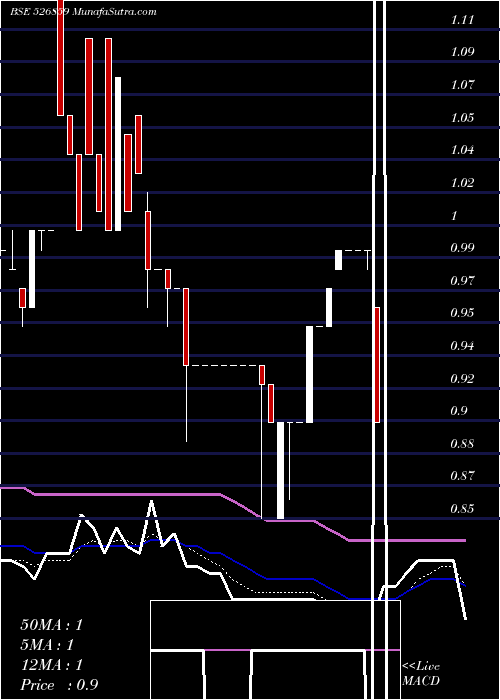This screenshot has width=500, height=700.
Task: Click the 50MA : 1 indicator text
Action: coord(51,625)
